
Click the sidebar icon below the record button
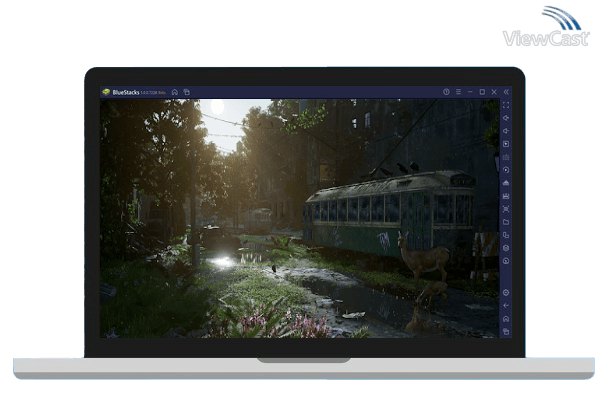pos(506,183)
